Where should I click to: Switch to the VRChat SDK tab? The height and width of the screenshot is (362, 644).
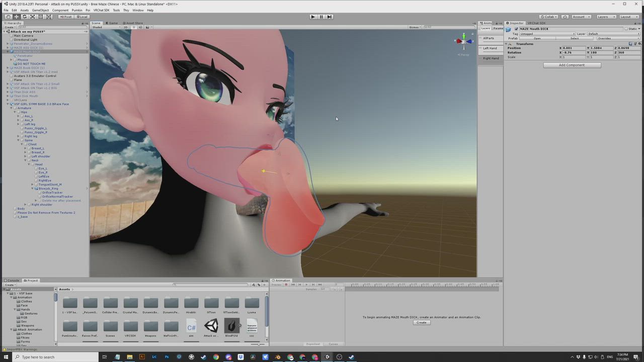pos(536,23)
